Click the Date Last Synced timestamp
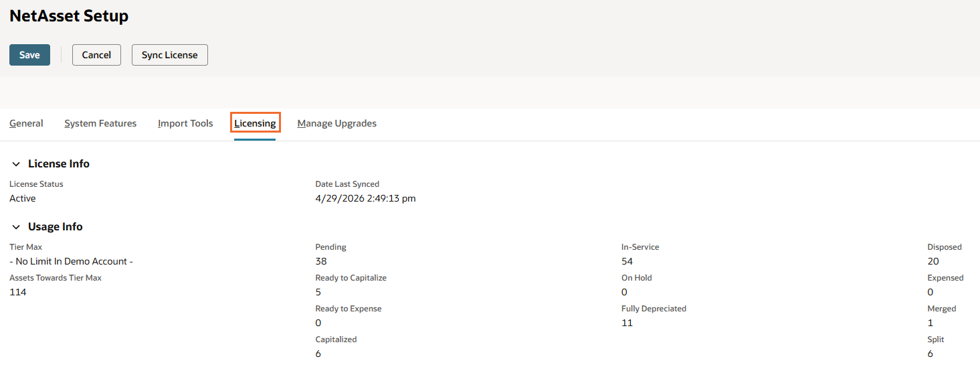This screenshot has width=980, height=371. 365,198
